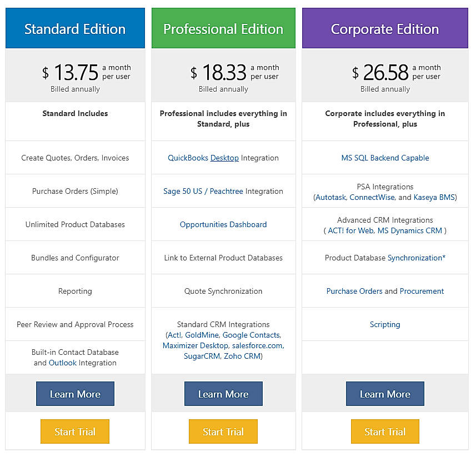Click 'Quote Synchronization' text
The height and width of the screenshot is (457, 476).
223,292
